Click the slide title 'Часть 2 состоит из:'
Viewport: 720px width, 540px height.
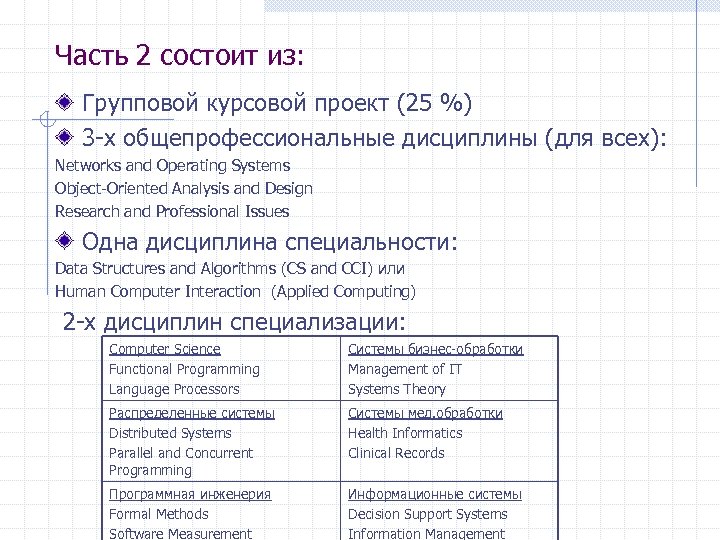[179, 56]
